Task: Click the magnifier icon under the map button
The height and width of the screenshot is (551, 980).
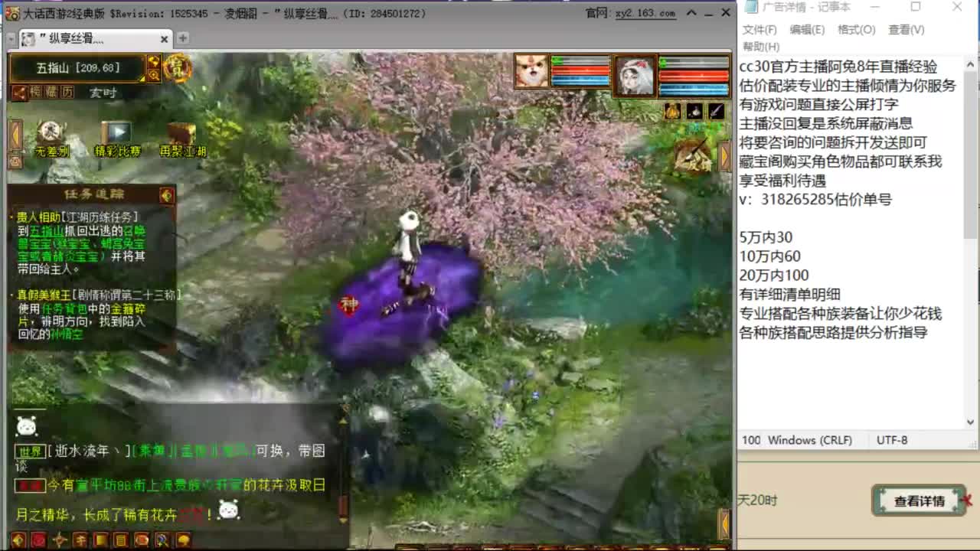Action: [154, 75]
